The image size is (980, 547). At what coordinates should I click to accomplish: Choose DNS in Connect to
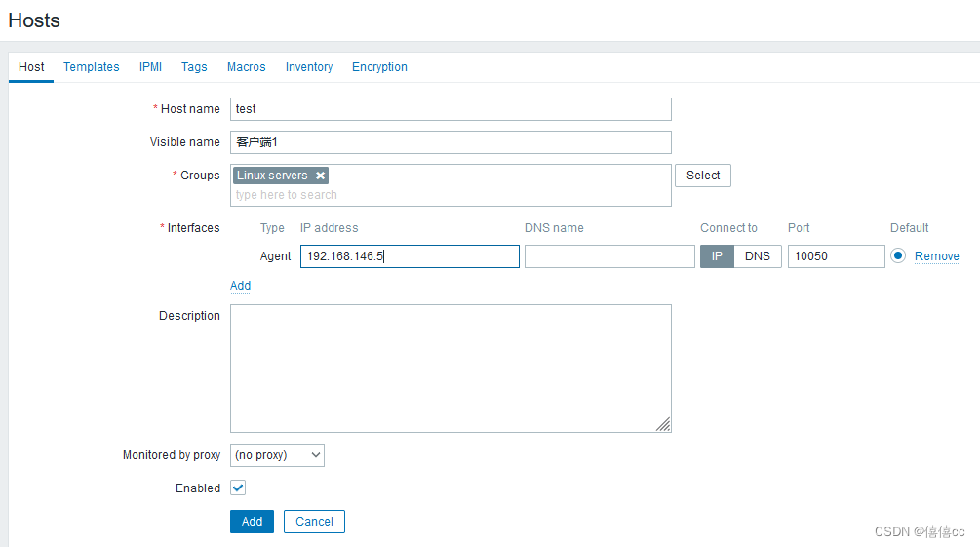click(758, 256)
